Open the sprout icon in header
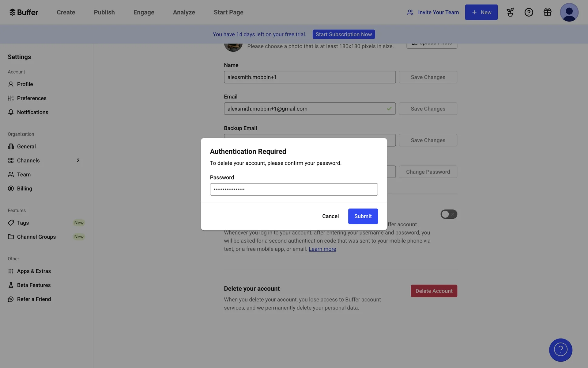 tap(510, 12)
